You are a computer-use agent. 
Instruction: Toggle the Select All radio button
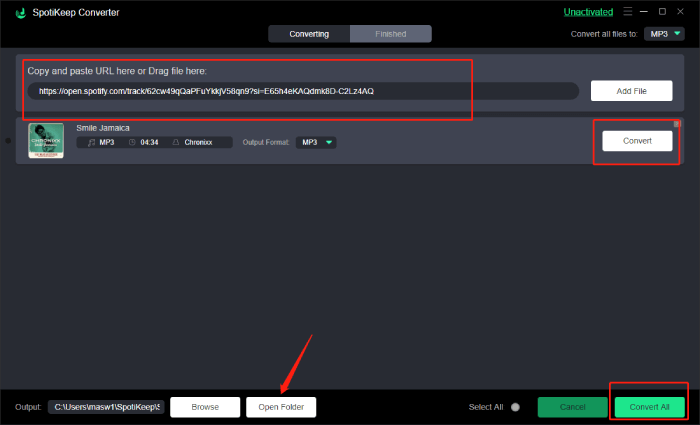pos(515,407)
